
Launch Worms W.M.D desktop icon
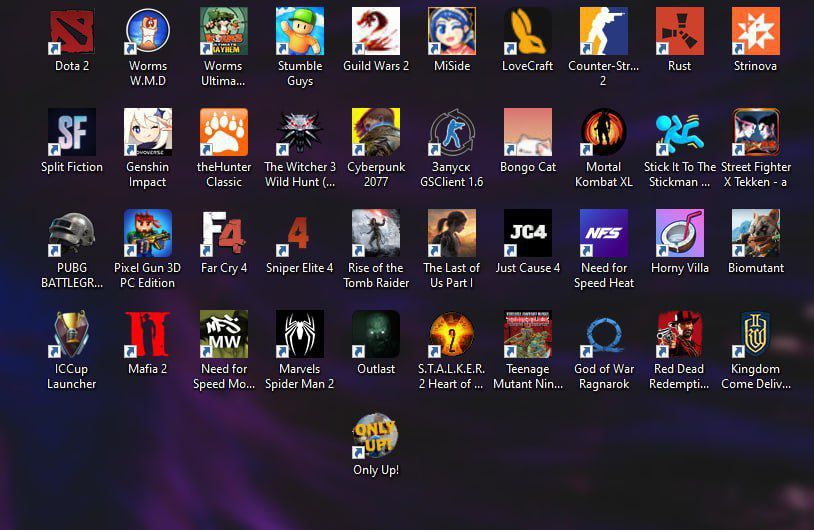click(x=148, y=31)
